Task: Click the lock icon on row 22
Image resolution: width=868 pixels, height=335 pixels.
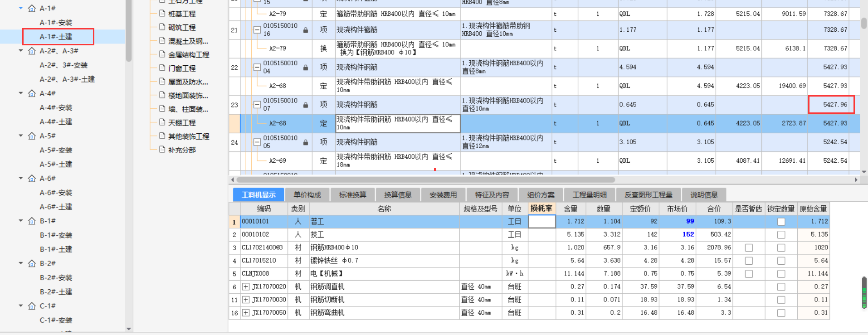Action: coord(306,68)
